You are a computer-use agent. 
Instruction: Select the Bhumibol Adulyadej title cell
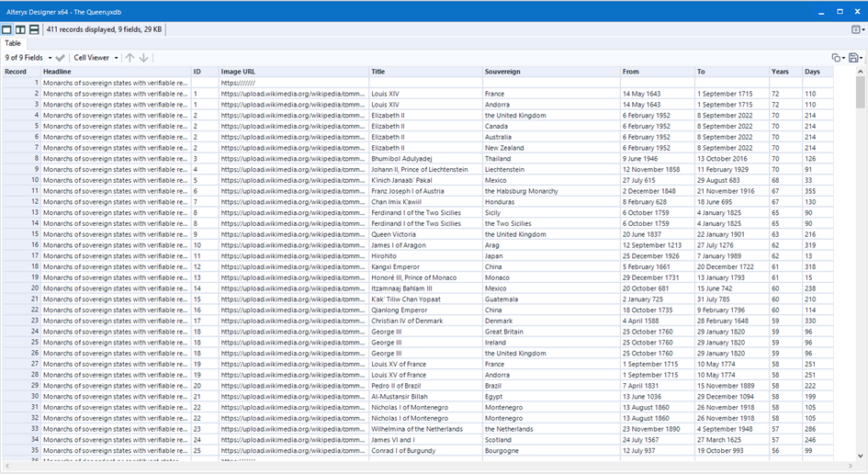401,158
